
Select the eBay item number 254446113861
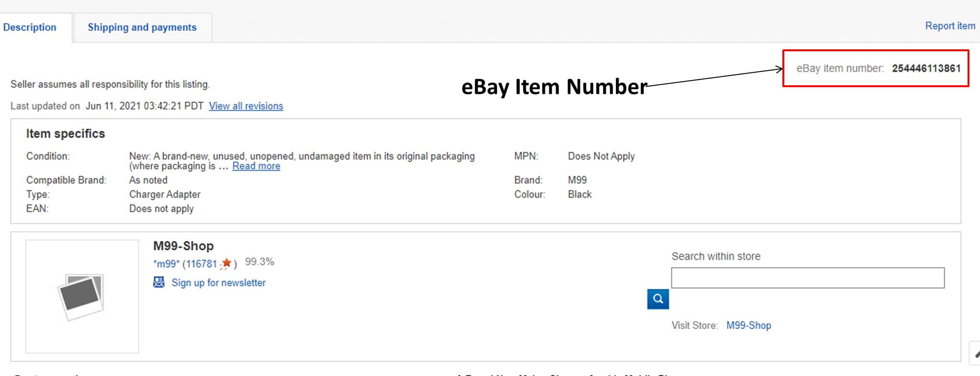[x=926, y=68]
